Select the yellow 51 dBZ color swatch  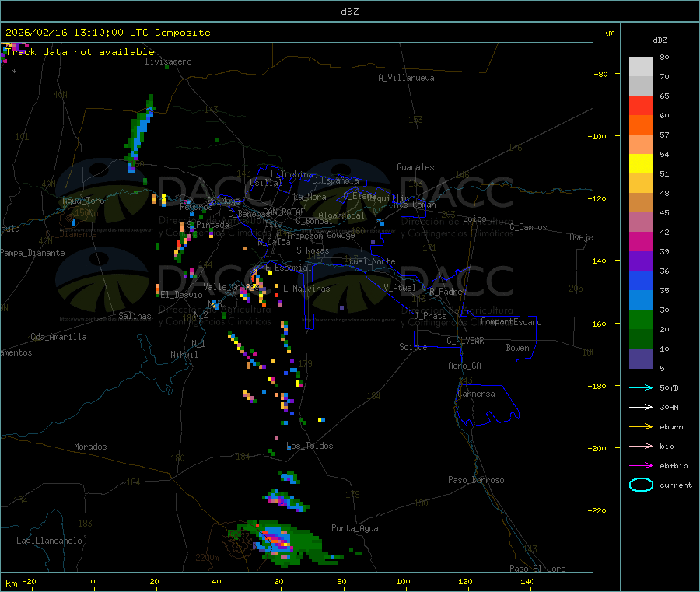coord(641,164)
